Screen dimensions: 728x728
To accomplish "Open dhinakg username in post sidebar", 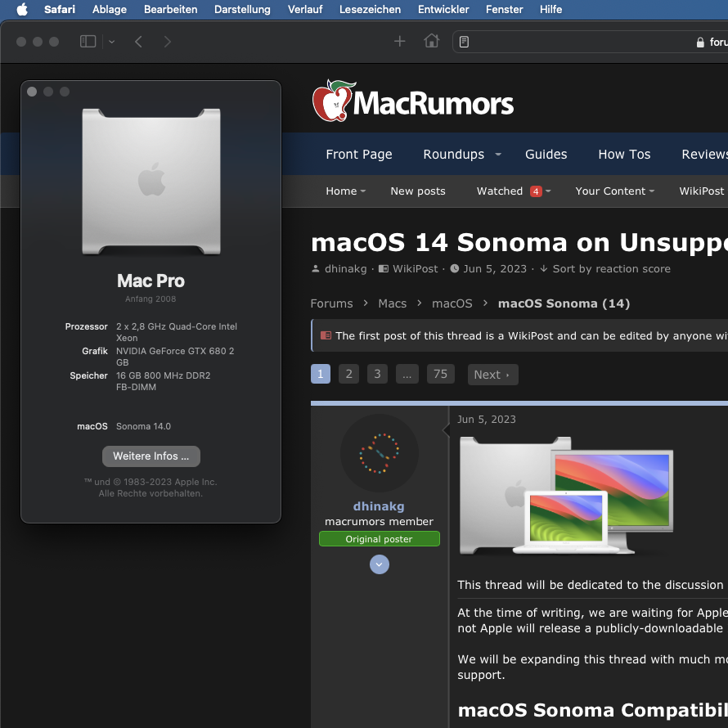I will (379, 506).
